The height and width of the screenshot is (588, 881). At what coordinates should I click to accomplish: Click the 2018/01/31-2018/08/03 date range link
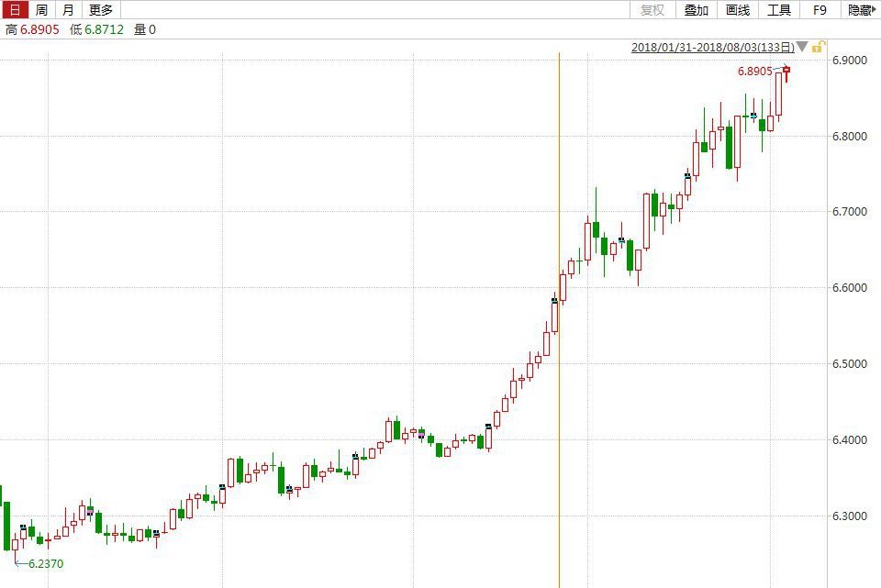712,47
